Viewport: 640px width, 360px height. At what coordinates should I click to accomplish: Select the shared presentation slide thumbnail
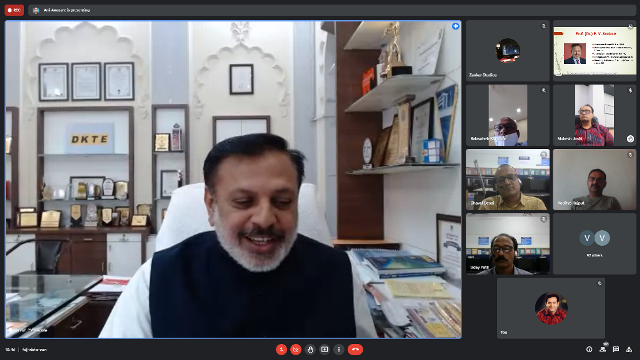[595, 51]
